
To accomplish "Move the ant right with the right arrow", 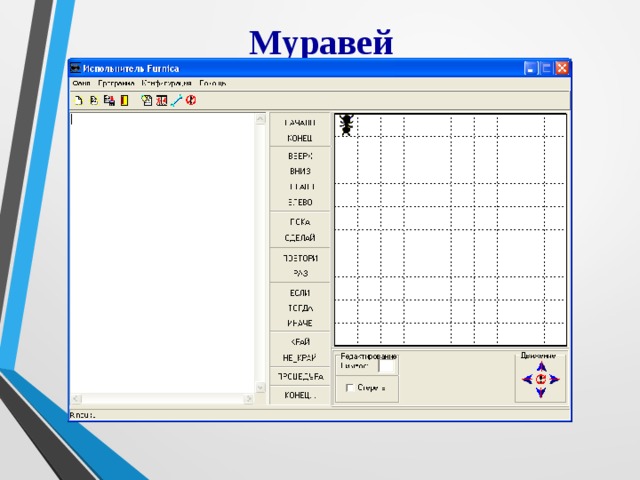I will point(554,379).
